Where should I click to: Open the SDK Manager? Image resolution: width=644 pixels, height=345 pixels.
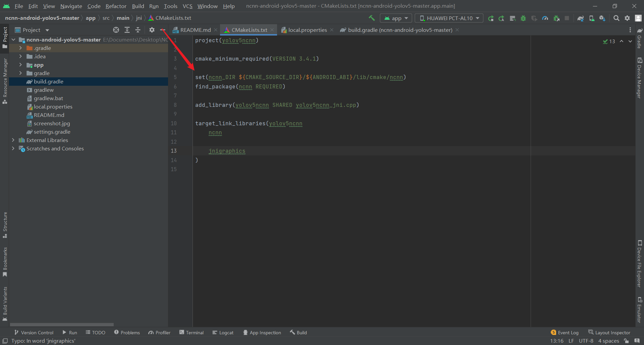602,18
